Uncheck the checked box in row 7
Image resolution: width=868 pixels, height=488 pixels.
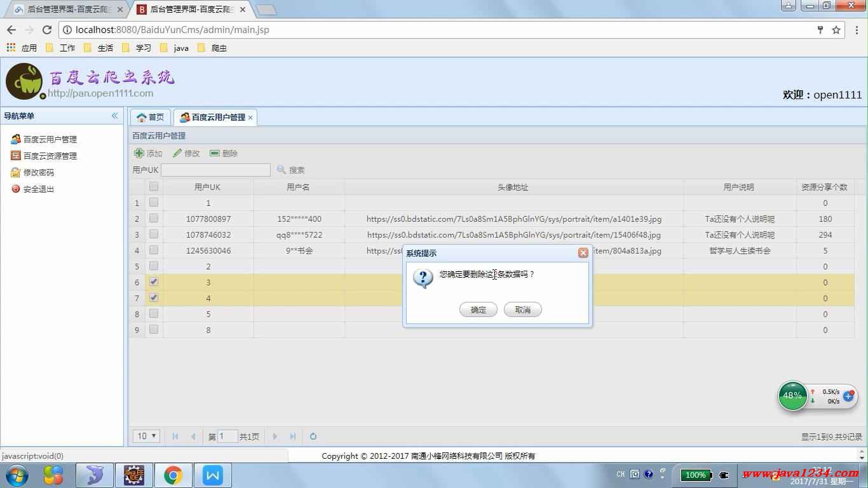[154, 298]
